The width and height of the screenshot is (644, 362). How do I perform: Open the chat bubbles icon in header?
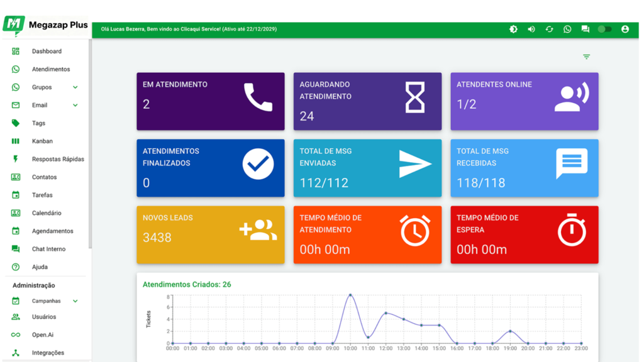pyautogui.click(x=586, y=29)
